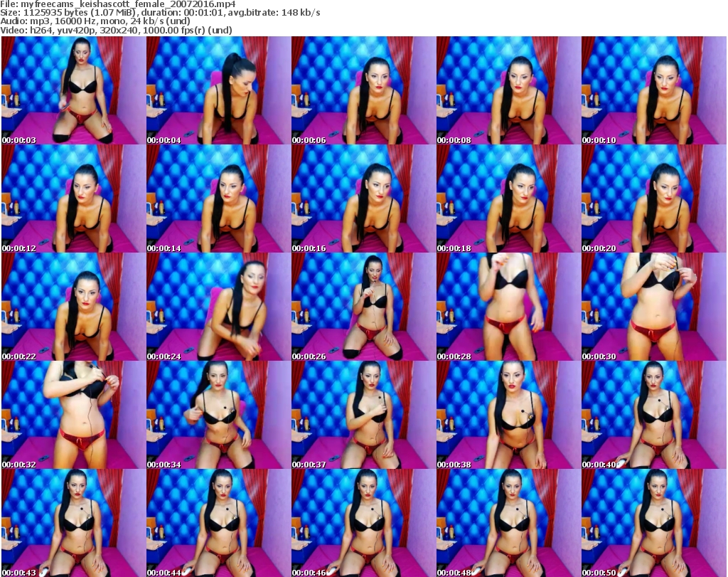Viewport: 728px width, 577px height.
Task: Pick the frame at 00:00:26
Action: [x=363, y=307]
